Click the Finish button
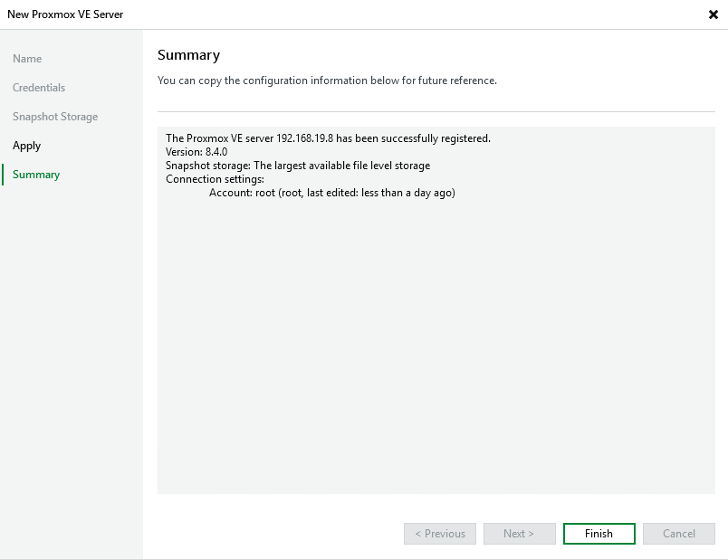Viewport: 728px width, 560px height. point(599,534)
